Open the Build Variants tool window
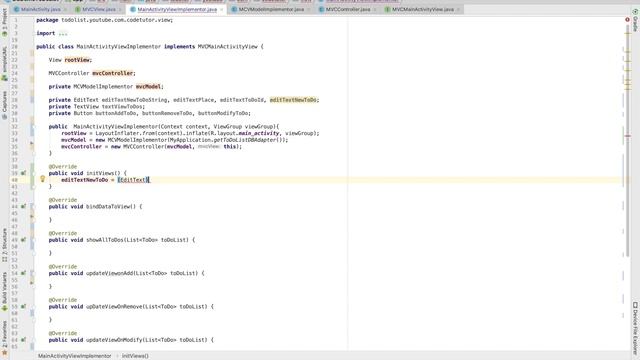Image resolution: width=640 pixels, height=360 pixels. pos(4,291)
